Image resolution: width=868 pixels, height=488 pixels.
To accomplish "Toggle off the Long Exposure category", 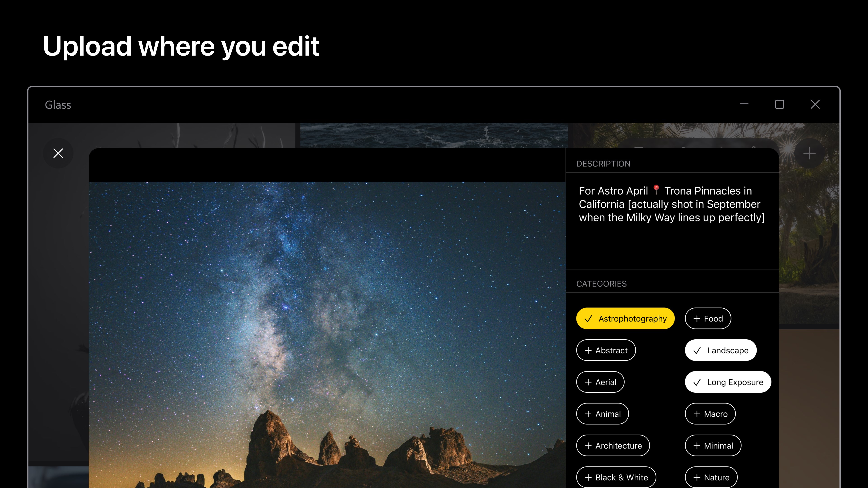I will [728, 382].
